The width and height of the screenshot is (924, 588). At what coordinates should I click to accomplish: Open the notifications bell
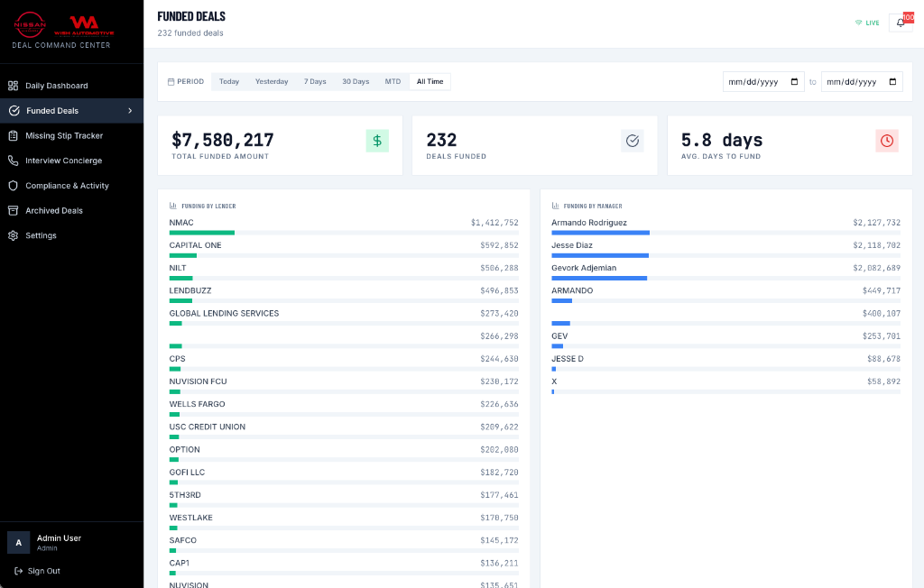(x=901, y=23)
